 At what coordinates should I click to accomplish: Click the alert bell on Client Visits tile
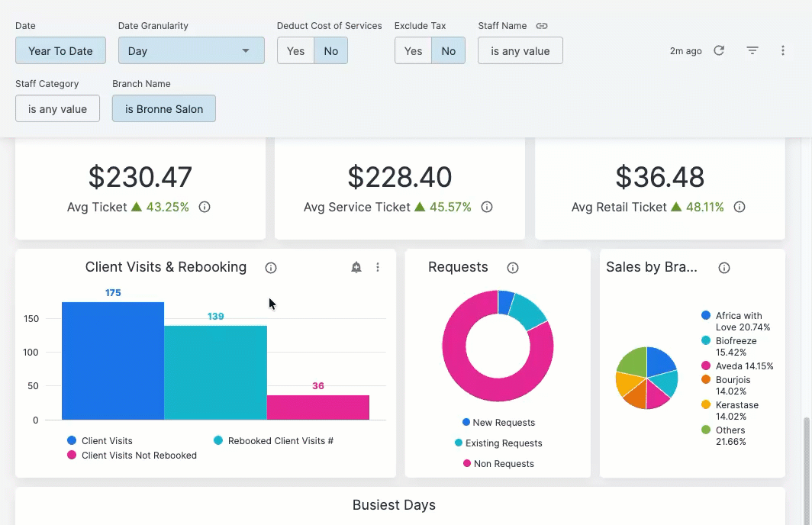(x=356, y=267)
